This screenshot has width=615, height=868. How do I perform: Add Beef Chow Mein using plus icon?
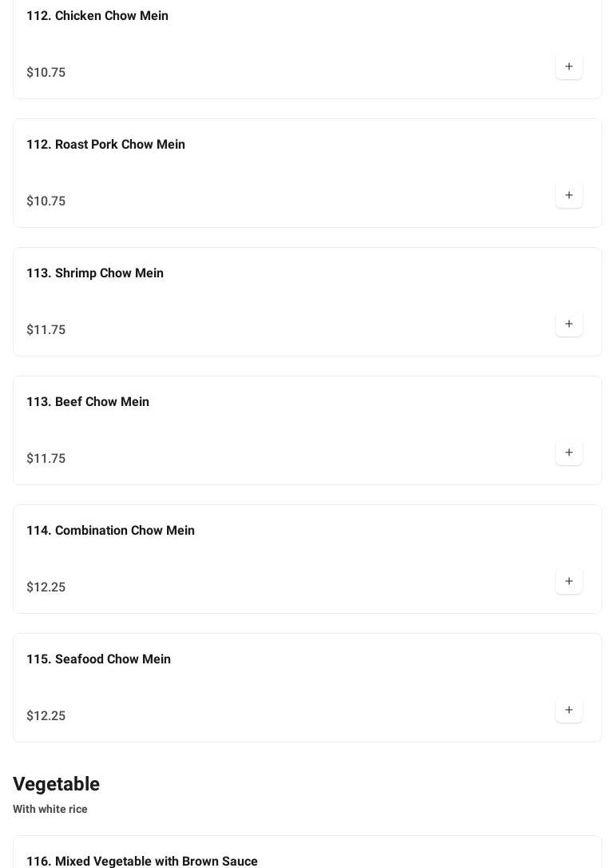569,452
